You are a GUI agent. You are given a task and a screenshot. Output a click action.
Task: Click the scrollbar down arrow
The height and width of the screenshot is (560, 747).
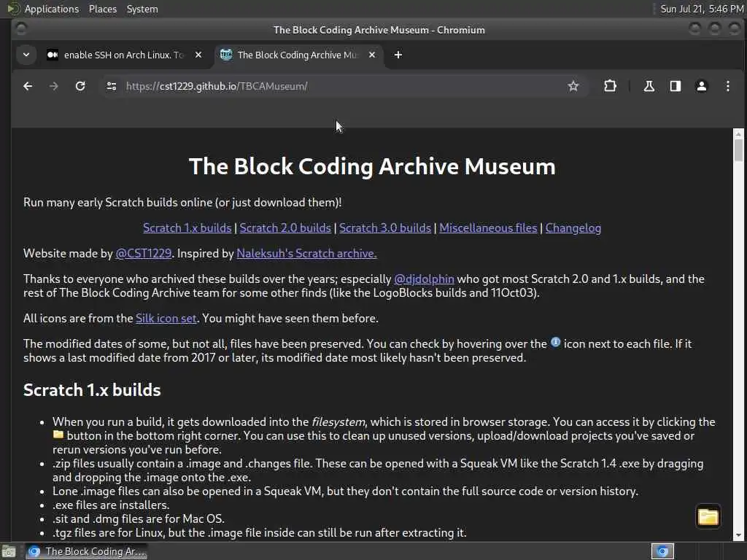[738, 536]
